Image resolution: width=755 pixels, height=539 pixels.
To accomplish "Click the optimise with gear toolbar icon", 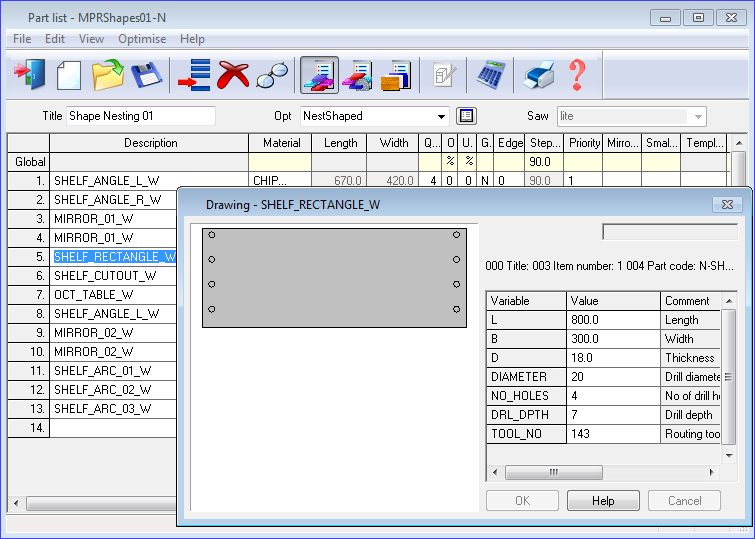I will pos(357,75).
